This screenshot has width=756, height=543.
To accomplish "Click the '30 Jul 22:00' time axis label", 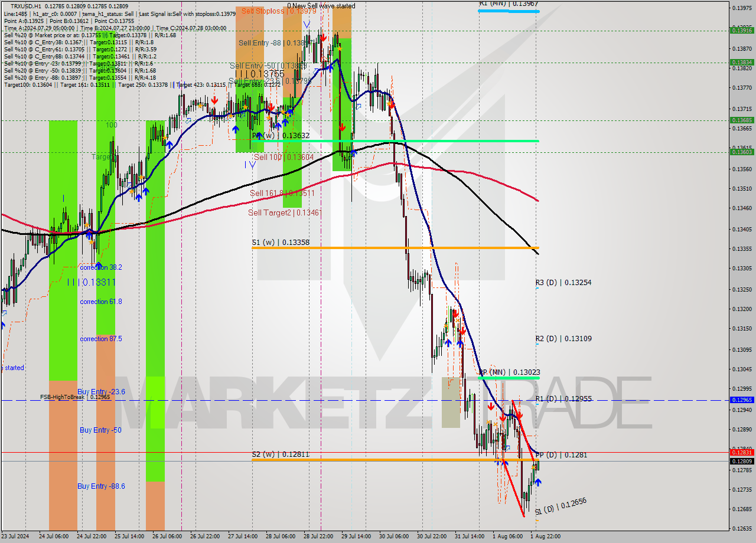I will [432, 537].
